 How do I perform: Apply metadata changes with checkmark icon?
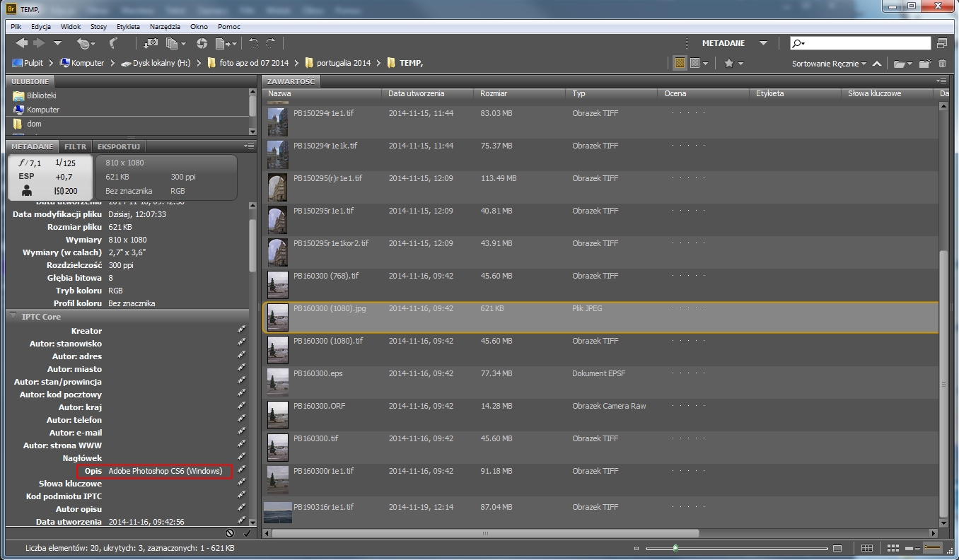(x=247, y=533)
